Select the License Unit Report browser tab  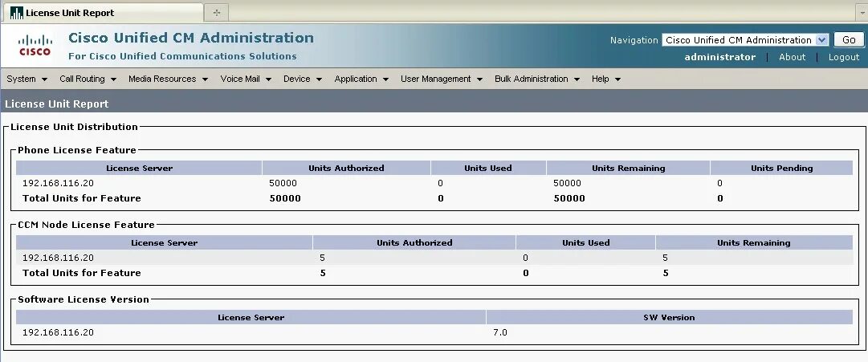(103, 12)
